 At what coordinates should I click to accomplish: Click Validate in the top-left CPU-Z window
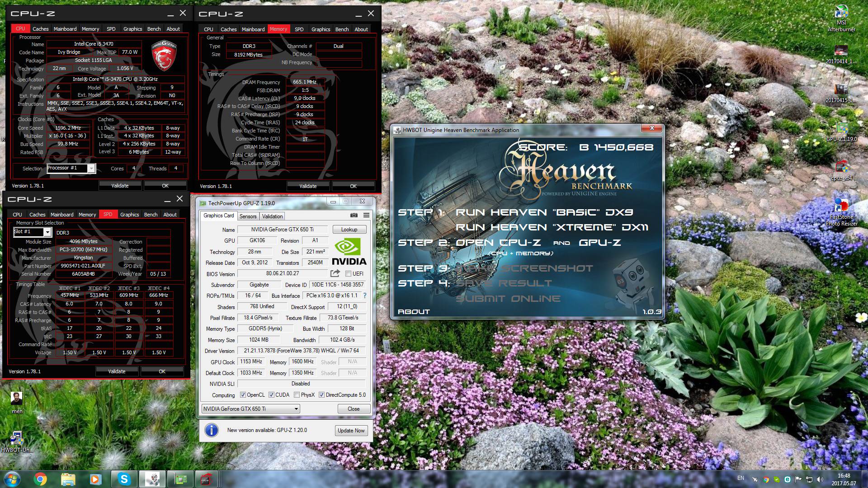click(x=120, y=186)
